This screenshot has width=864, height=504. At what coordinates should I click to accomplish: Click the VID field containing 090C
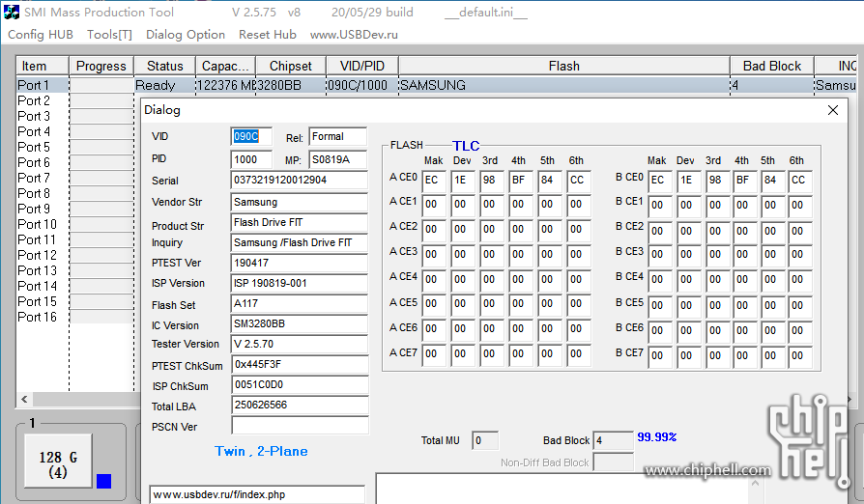(251, 136)
